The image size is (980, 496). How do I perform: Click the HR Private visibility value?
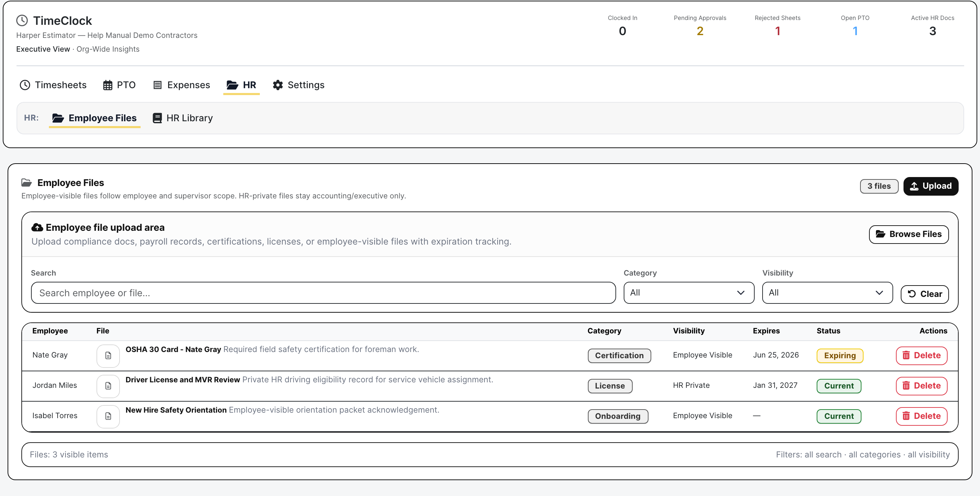point(691,385)
